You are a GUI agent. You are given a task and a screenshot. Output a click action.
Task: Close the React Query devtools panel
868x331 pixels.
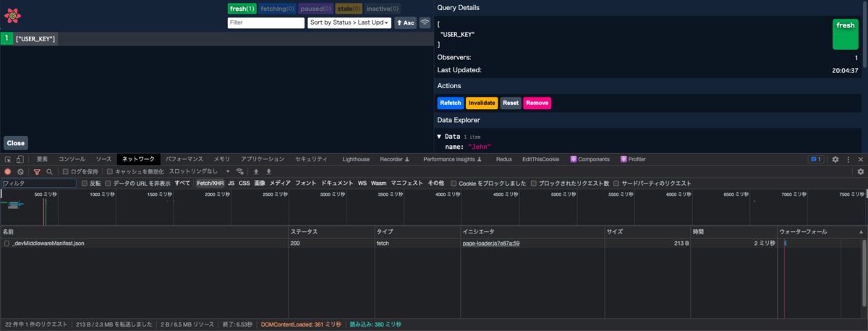(x=16, y=143)
